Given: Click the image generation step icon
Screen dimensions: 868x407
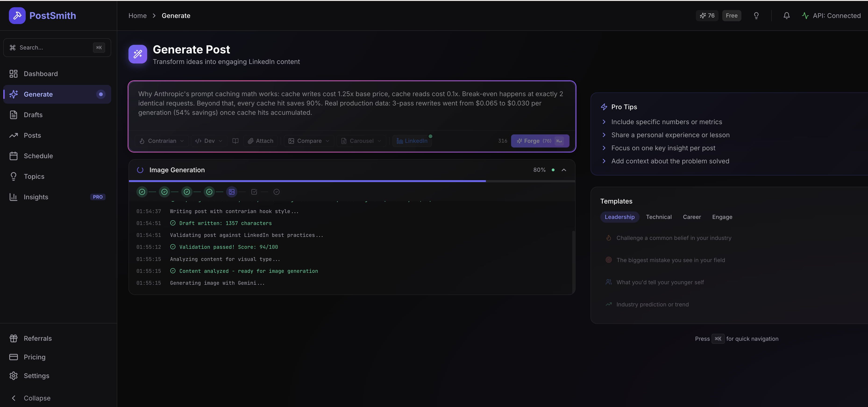Looking at the screenshot, I should pos(231,192).
